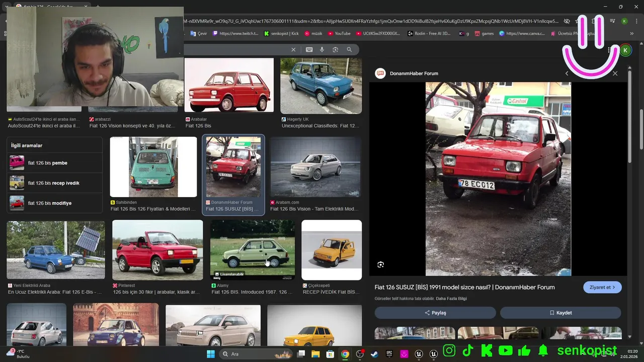Select related search fiat 126 bis recep ivedik

click(x=54, y=183)
